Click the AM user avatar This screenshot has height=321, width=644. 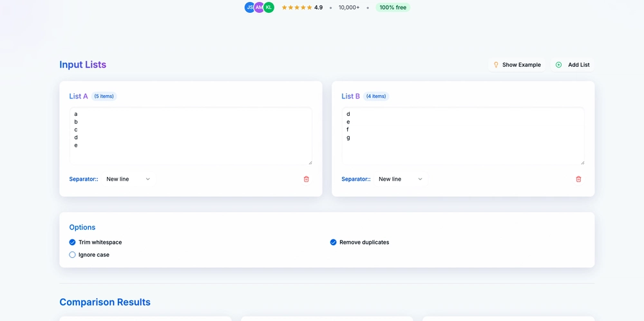pos(259,7)
